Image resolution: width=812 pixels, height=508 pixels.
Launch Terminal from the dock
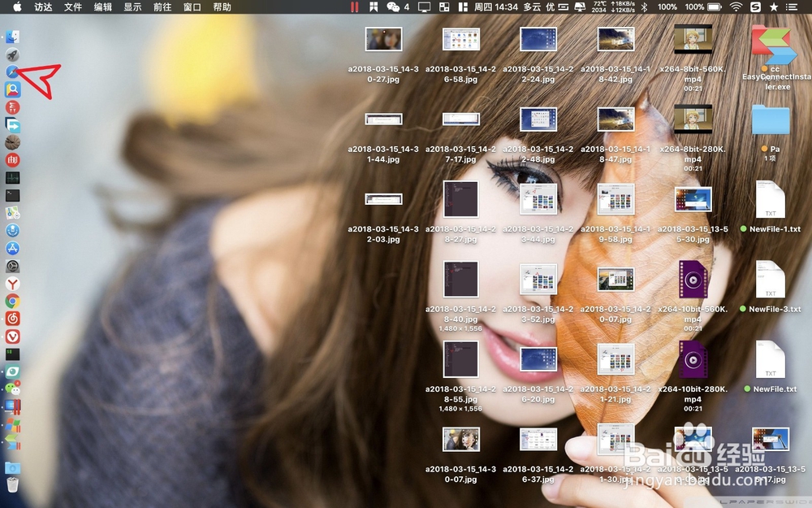[12, 195]
